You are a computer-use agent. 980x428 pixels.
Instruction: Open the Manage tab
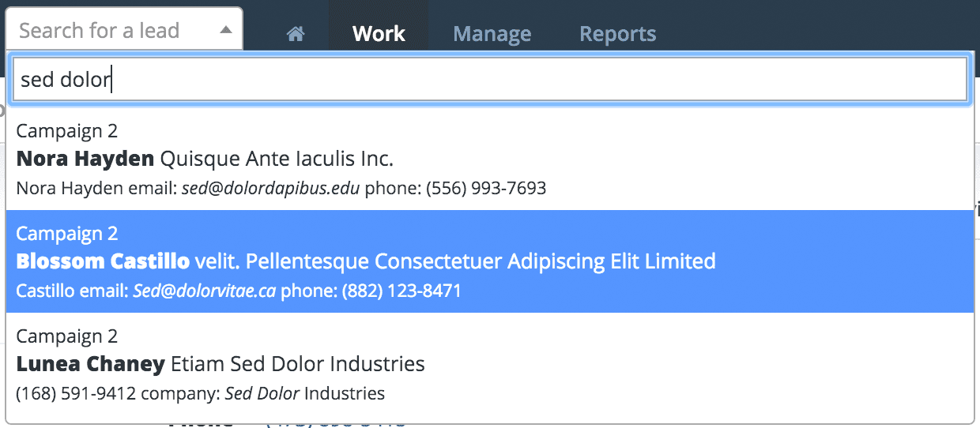tap(492, 34)
